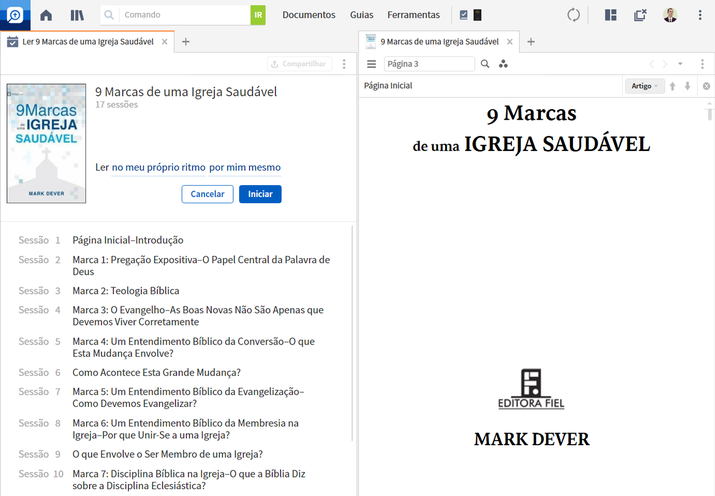Add a new tab in left panel
Screen dimensions: 715x496
point(186,41)
